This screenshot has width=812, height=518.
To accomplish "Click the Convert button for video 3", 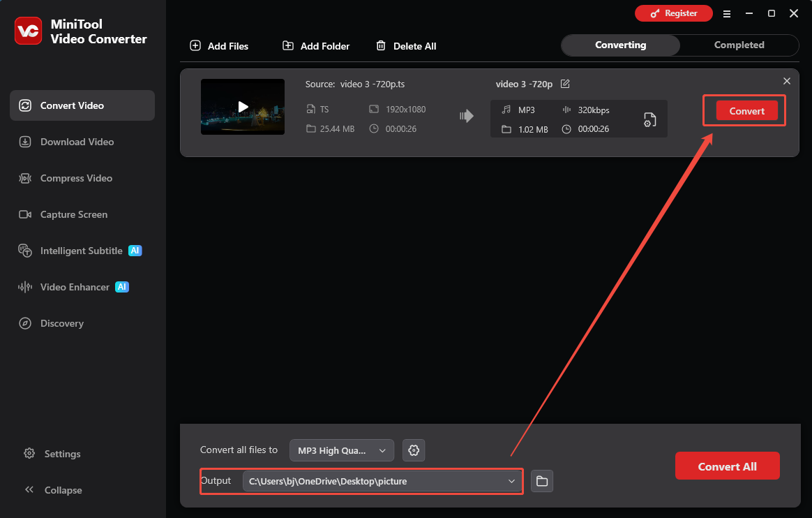I will tap(746, 111).
